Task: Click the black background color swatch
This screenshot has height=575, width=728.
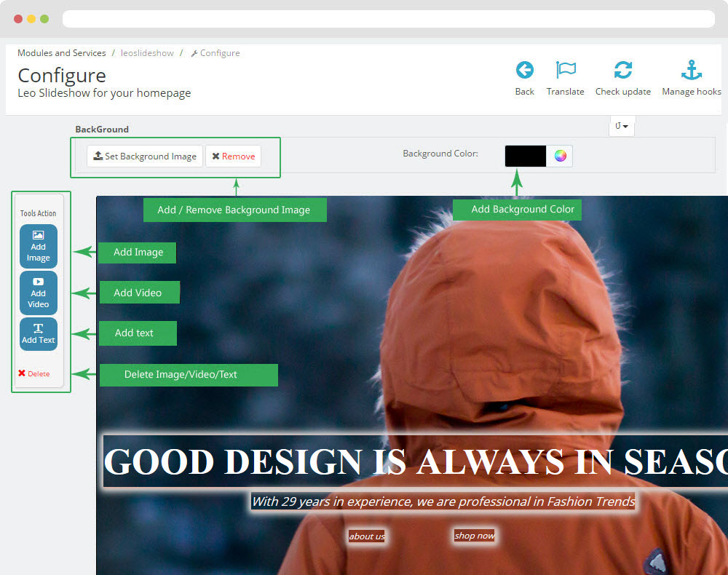Action: [526, 156]
